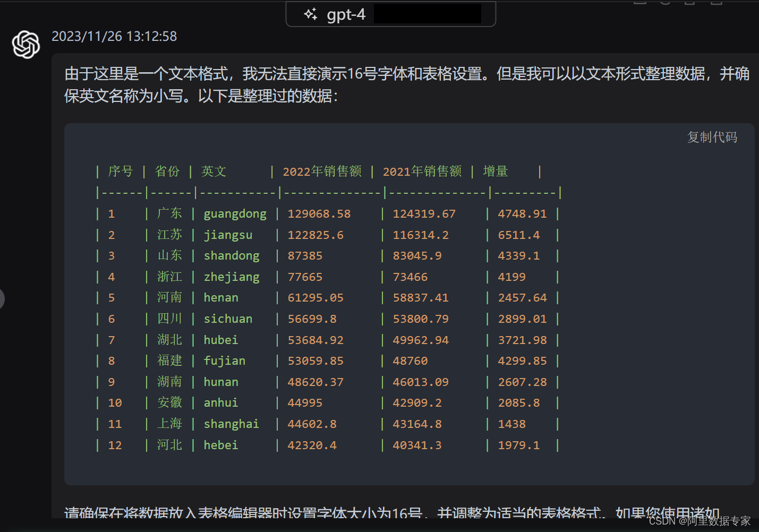Click the 四川 province cell

click(169, 319)
